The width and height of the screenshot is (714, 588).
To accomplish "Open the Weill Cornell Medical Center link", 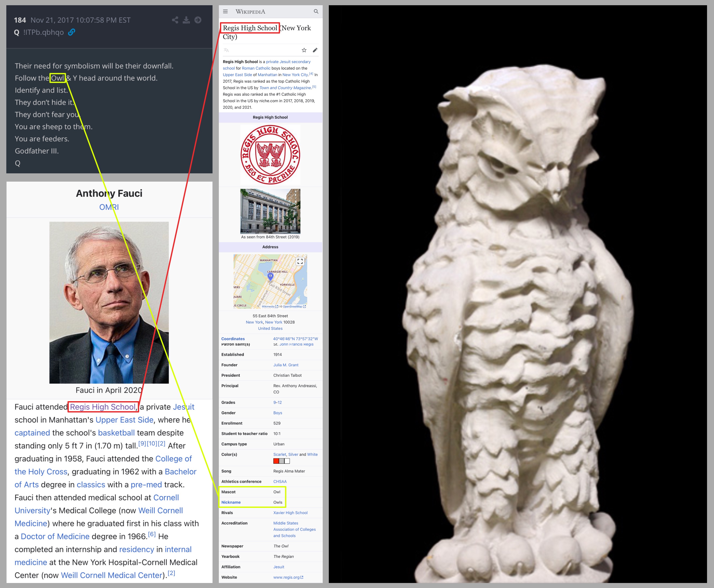I will click(x=111, y=575).
